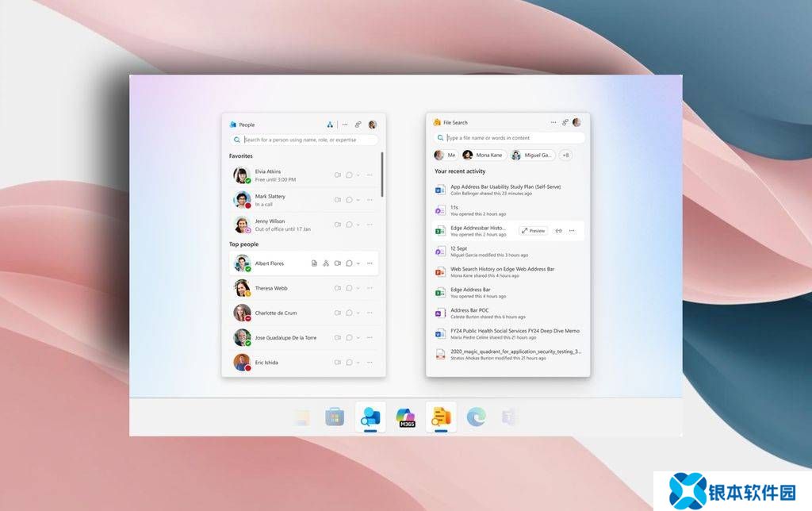Launch the M365 Copilot taskbar app
The height and width of the screenshot is (511, 812).
click(x=406, y=417)
